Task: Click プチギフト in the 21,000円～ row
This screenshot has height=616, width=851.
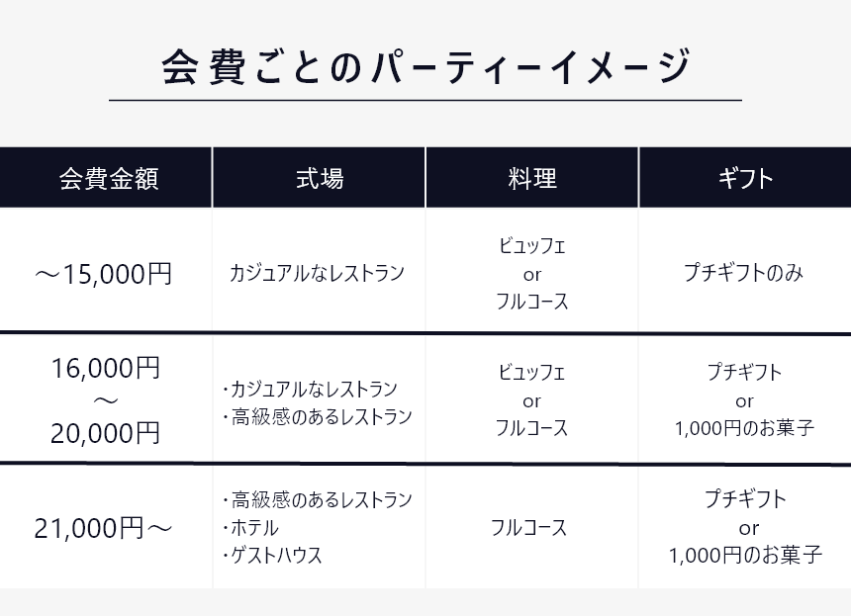Action: pos(745,499)
